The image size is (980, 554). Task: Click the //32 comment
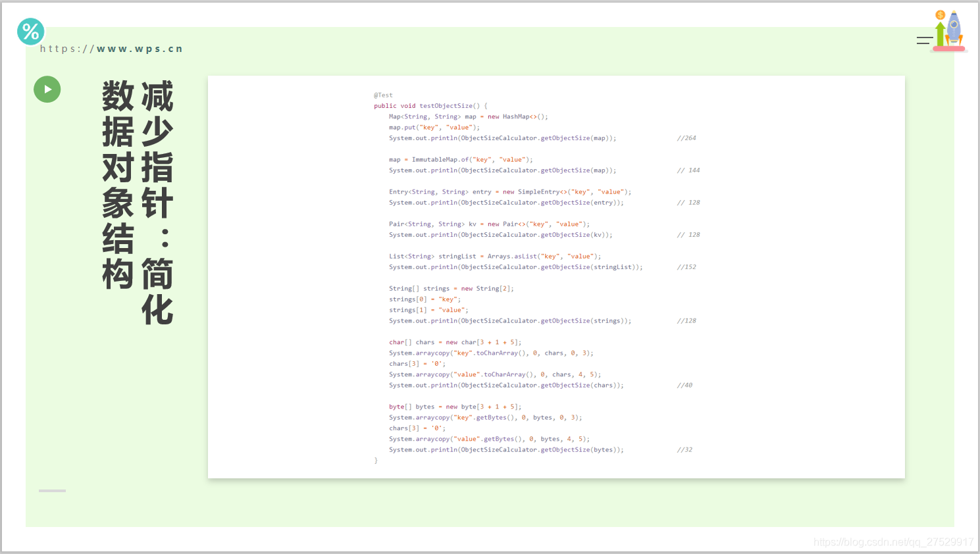[x=684, y=450]
